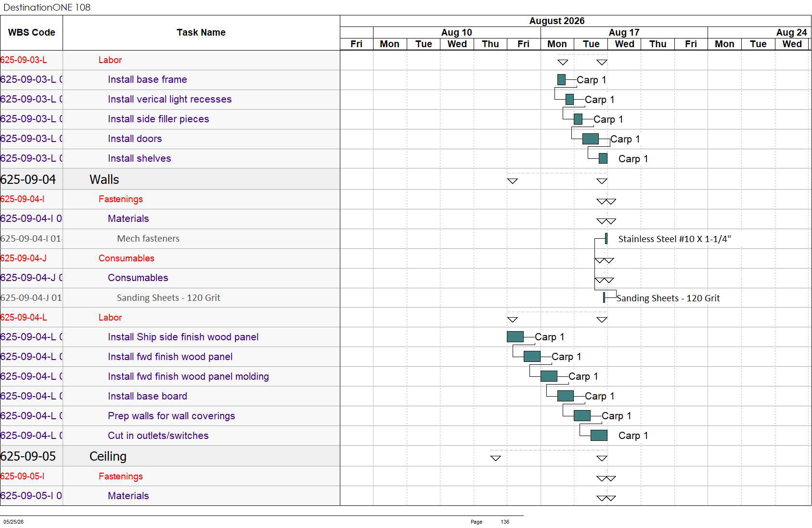Click the Aug 17 week header

point(624,32)
